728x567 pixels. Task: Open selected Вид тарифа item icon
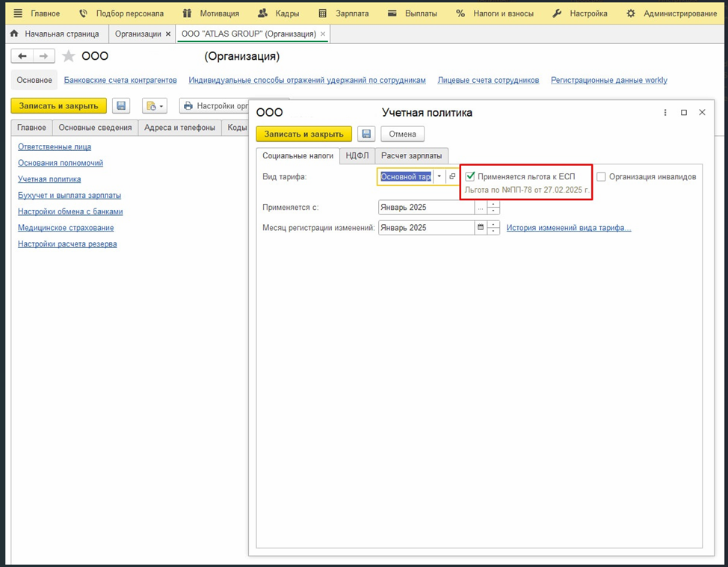[x=452, y=177]
